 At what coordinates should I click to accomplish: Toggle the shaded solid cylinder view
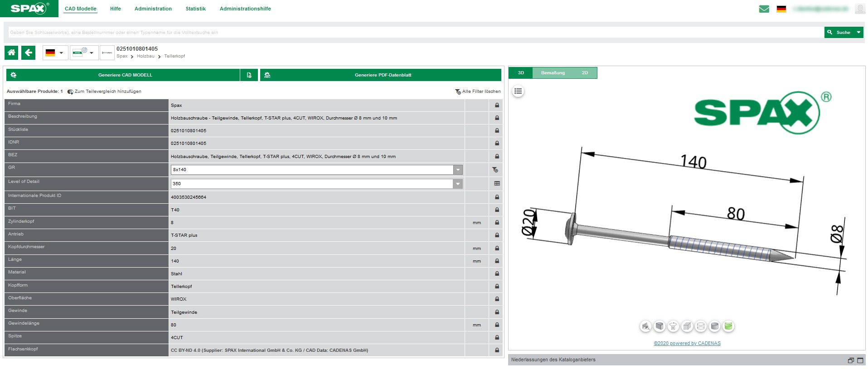tap(715, 326)
